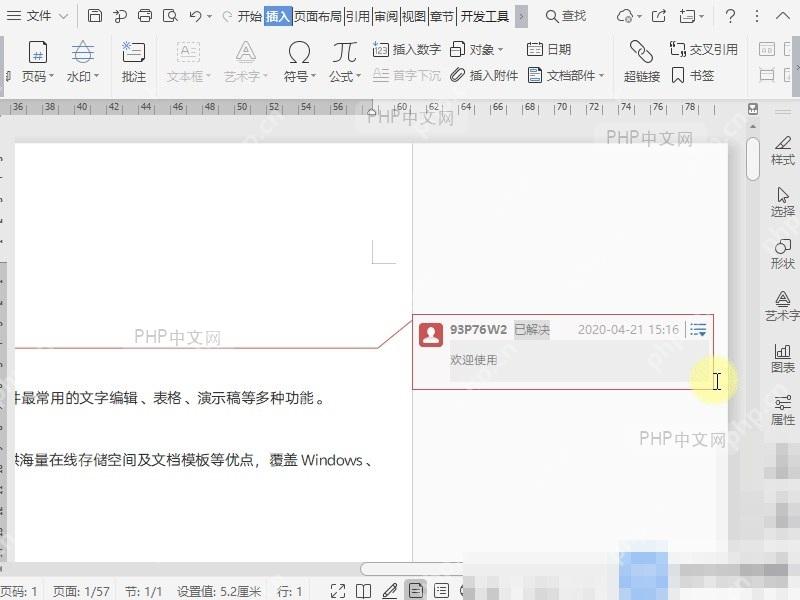Click 页面: 1/57 in status bar
Viewport: 800px width, 600px height.
pos(81,591)
